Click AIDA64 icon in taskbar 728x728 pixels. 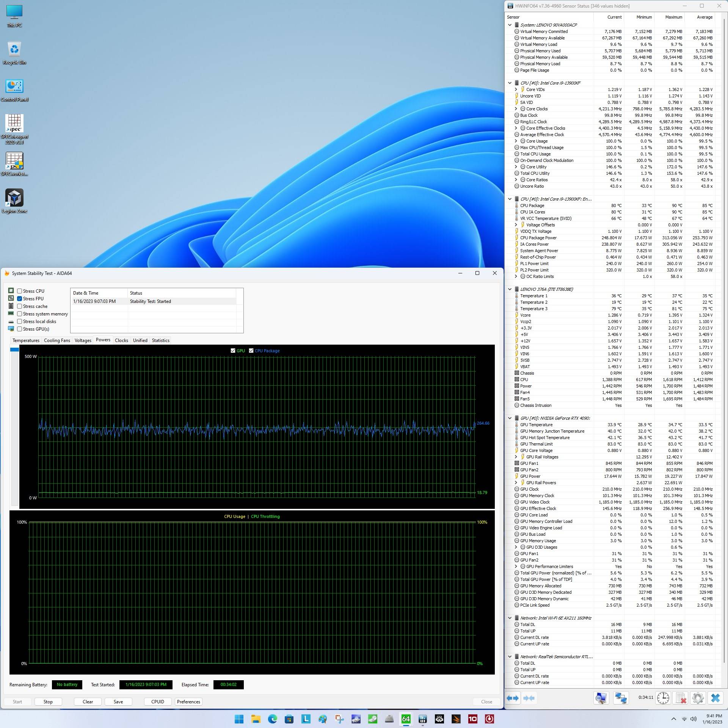[x=406, y=719]
